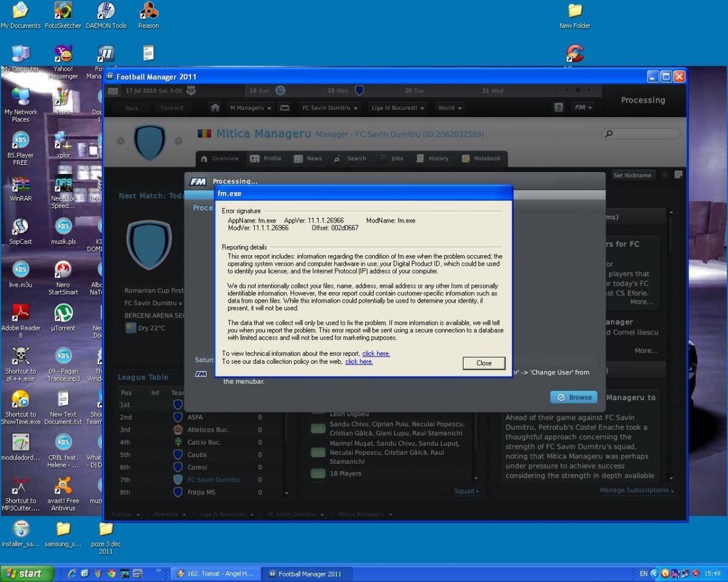Screen dimensions: 728x582
Task: Switch to the Jobs tab
Action: [x=392, y=158]
